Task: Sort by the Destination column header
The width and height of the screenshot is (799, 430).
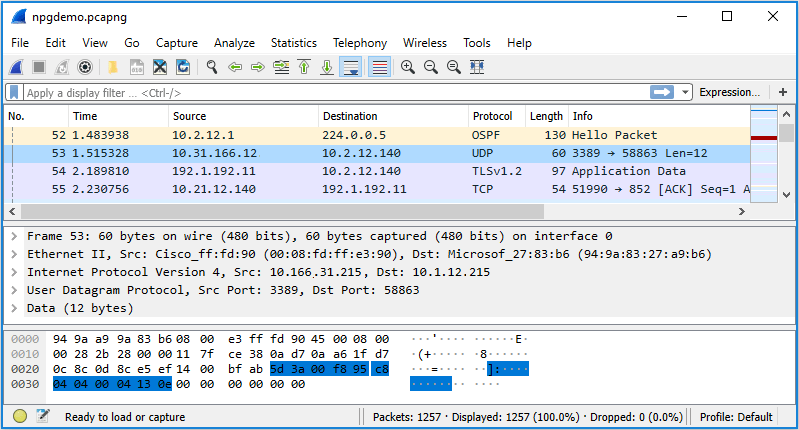Action: click(393, 116)
